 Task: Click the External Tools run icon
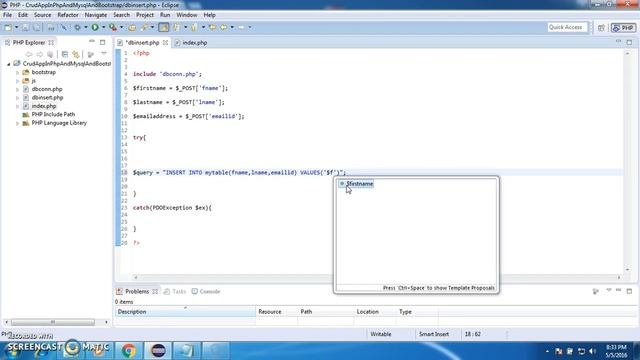pos(113,27)
